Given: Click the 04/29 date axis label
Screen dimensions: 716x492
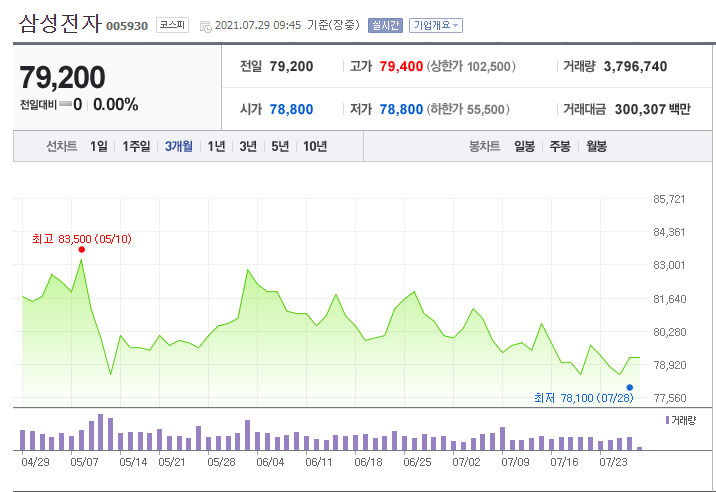Looking at the screenshot, I should 35,462.
